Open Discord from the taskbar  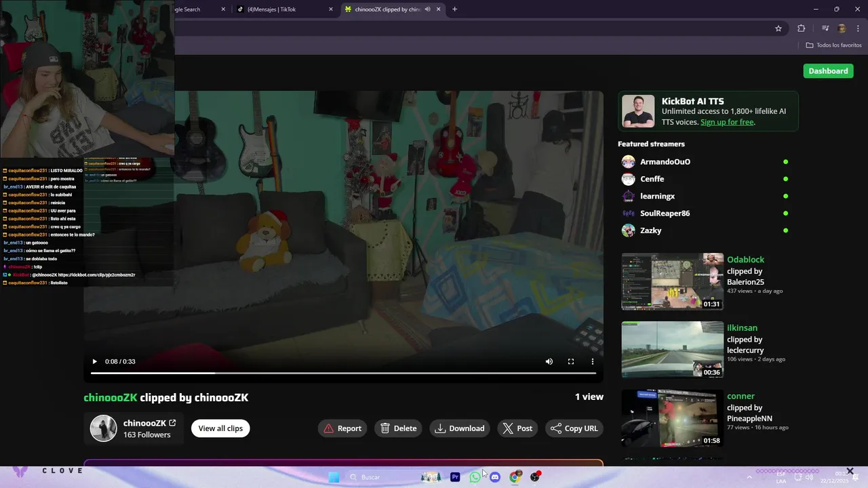point(495,477)
